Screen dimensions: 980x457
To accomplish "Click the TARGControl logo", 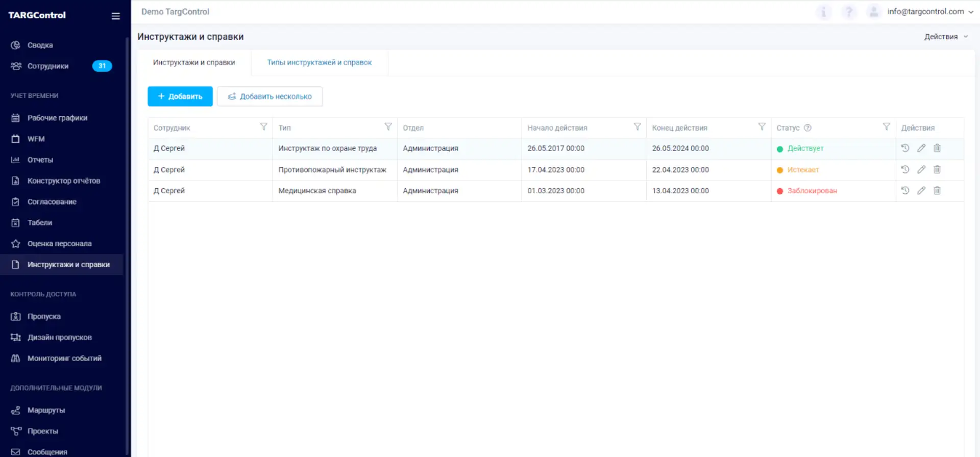I will pos(37,15).
